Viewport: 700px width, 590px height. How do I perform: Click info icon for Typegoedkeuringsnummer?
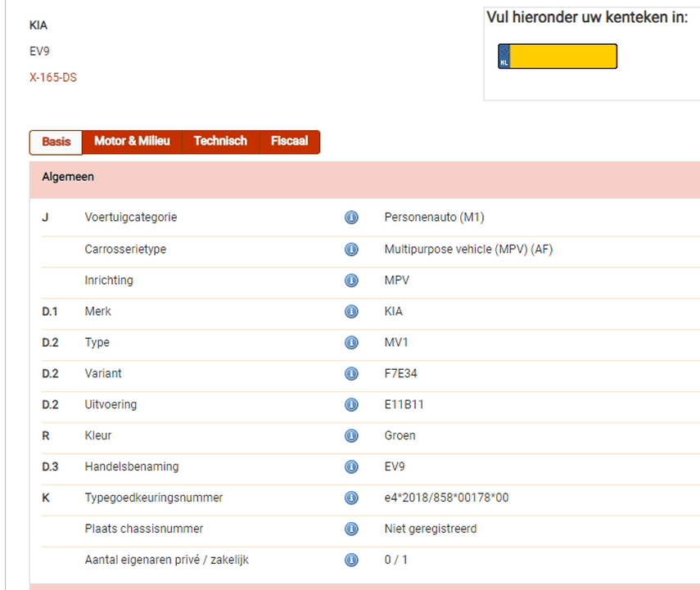[351, 498]
